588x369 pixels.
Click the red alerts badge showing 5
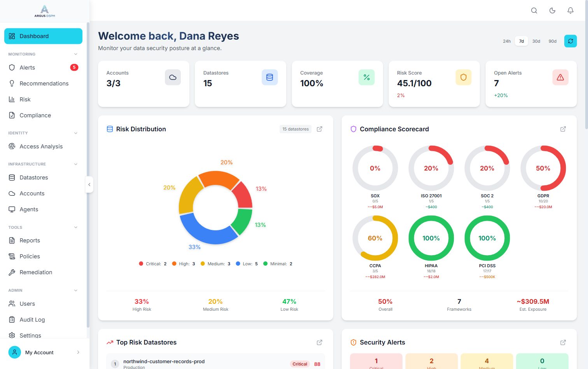[x=74, y=68]
